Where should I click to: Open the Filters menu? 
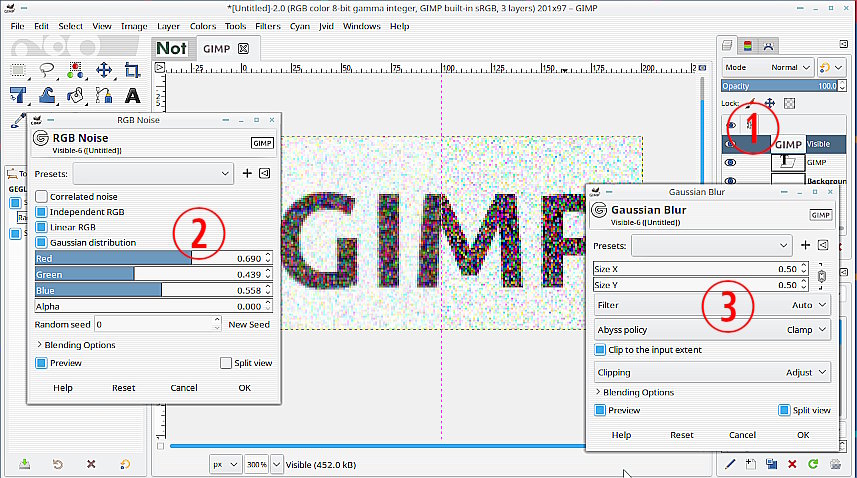tap(268, 26)
